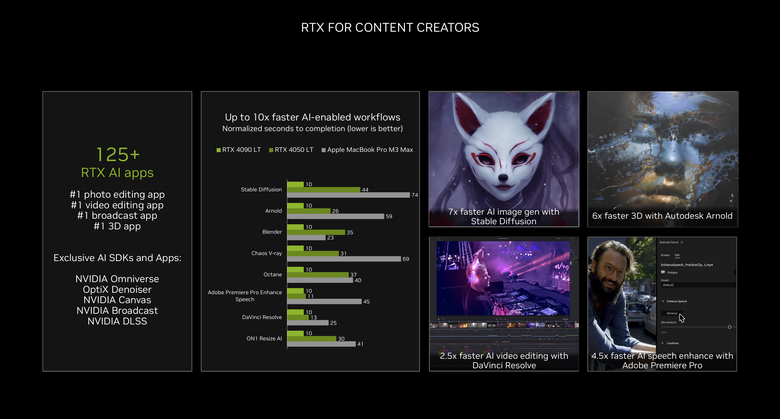The width and height of the screenshot is (780, 419).
Task: Click the 'RTX FOR CONTENT CREATORS' title
Action: coord(390,28)
